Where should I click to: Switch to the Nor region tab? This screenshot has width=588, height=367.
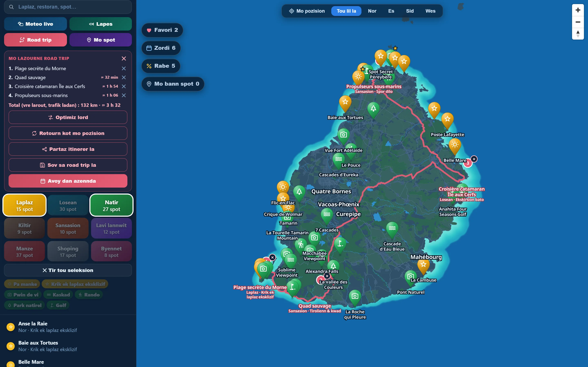[x=372, y=11]
